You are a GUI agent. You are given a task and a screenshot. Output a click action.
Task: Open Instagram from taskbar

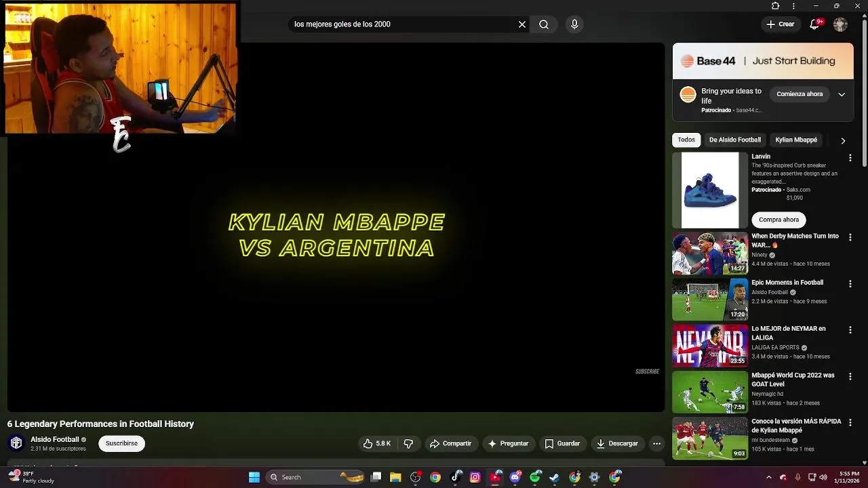pos(475,477)
